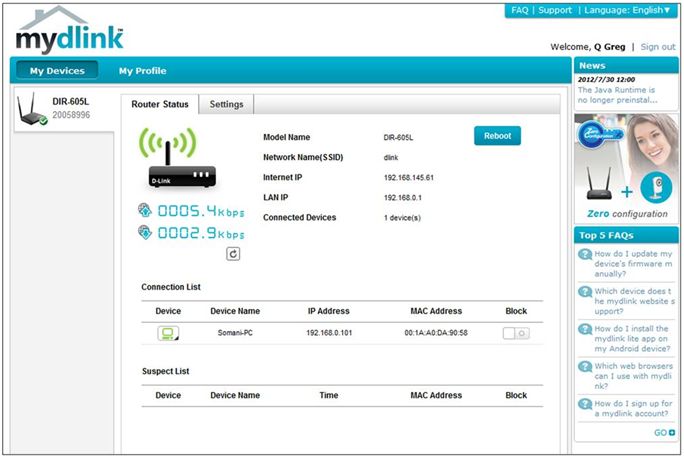The image size is (684, 458).
Task: Open FAQ about installing mydlink lite Android app
Action: tap(632, 339)
